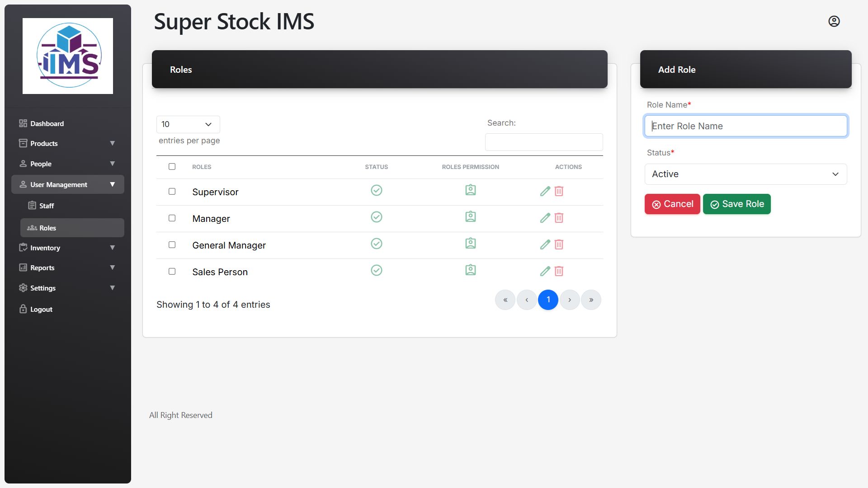The image size is (868, 488).
Task: Click trash icon for General Manager role
Action: (559, 244)
